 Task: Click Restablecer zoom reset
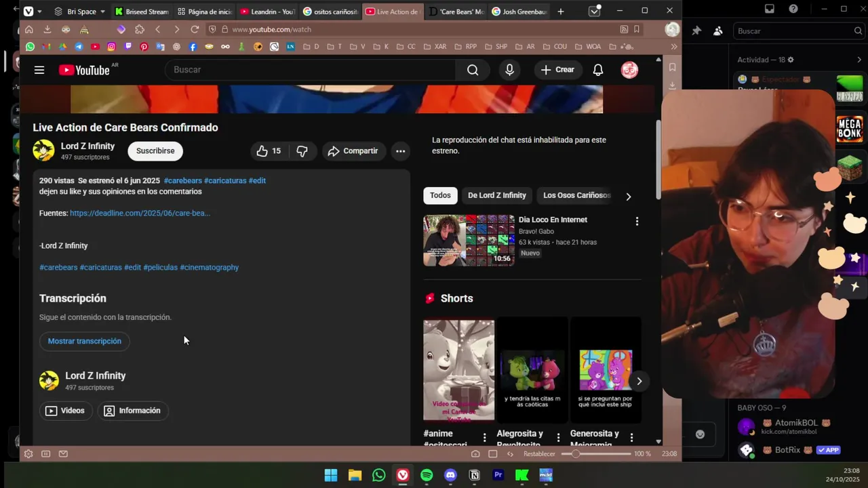pyautogui.click(x=539, y=454)
